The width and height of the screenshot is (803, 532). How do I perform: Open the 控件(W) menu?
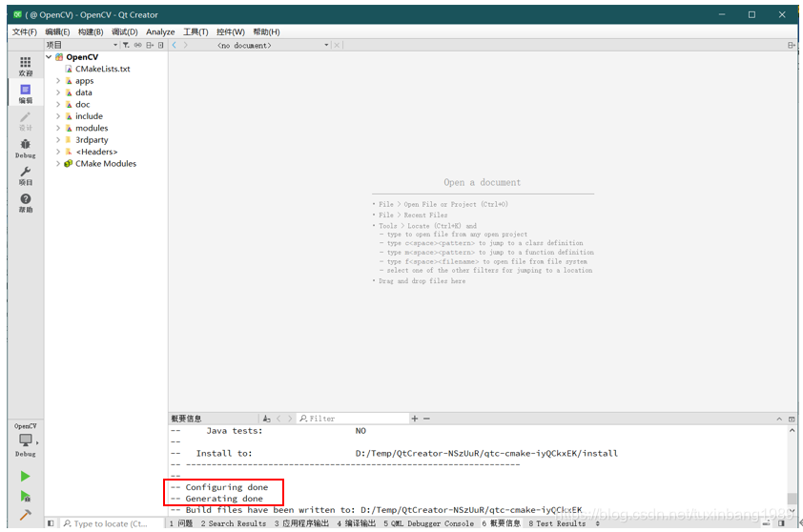click(x=231, y=31)
